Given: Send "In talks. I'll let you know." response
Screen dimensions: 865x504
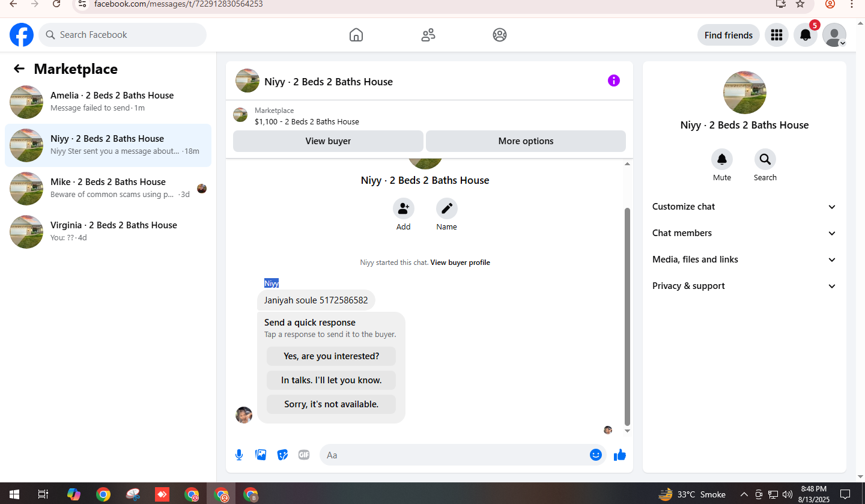Looking at the screenshot, I should pyautogui.click(x=331, y=380).
